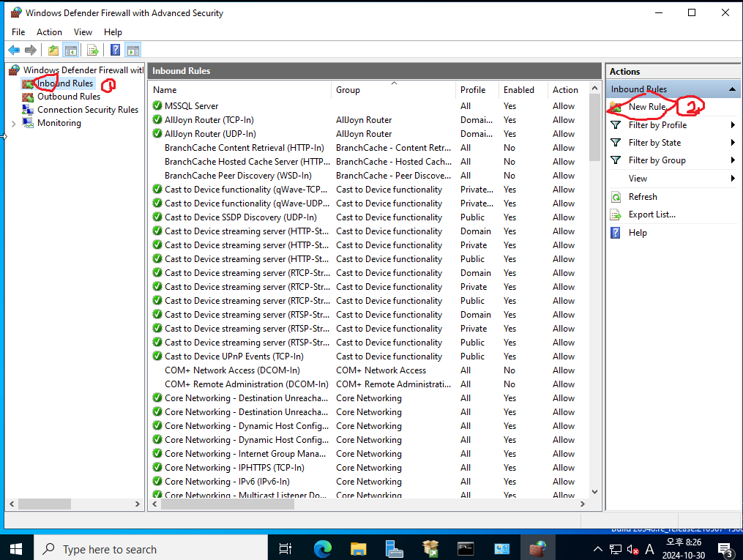This screenshot has width=743, height=560.
Task: Click the New Rule icon in Actions
Action: 616,107
